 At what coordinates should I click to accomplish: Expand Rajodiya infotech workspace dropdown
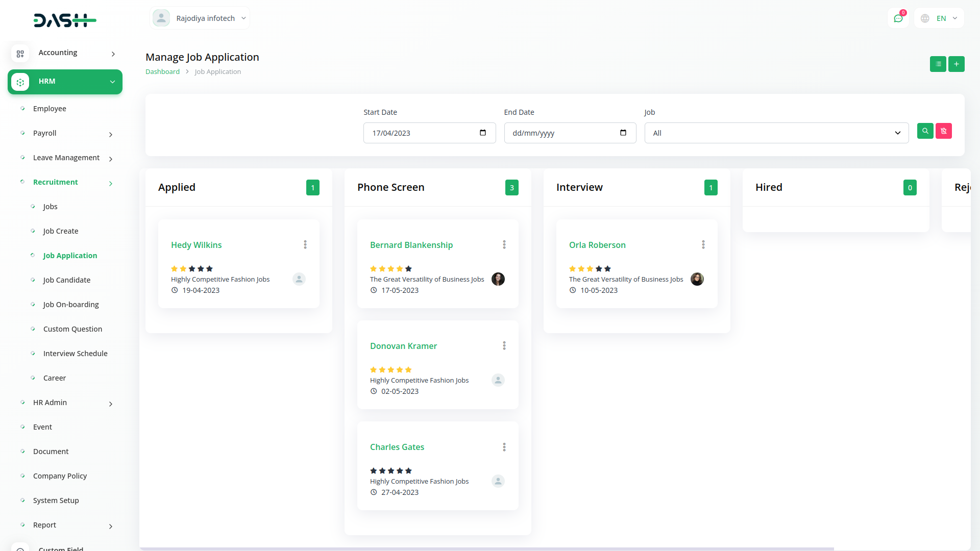(200, 18)
